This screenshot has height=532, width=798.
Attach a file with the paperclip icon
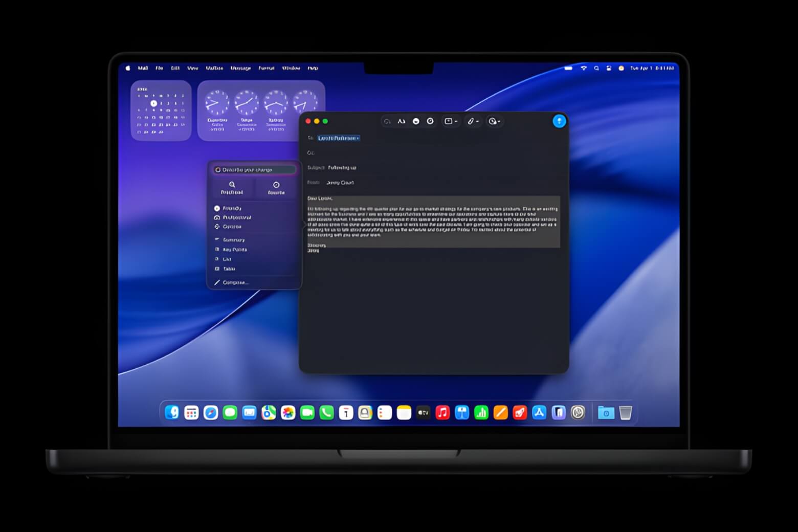[x=470, y=121]
